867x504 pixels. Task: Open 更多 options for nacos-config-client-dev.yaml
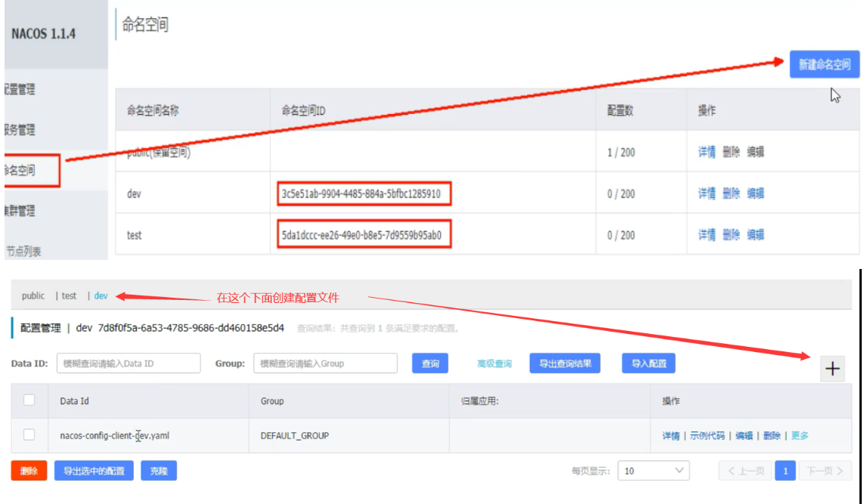[x=800, y=435]
